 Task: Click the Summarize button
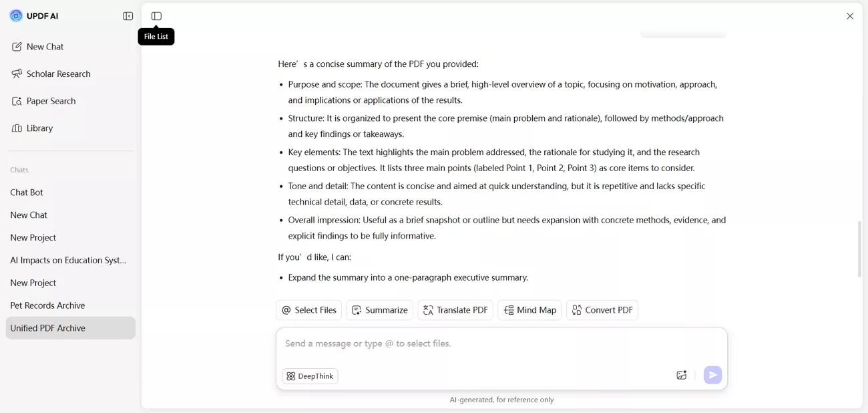coord(379,309)
